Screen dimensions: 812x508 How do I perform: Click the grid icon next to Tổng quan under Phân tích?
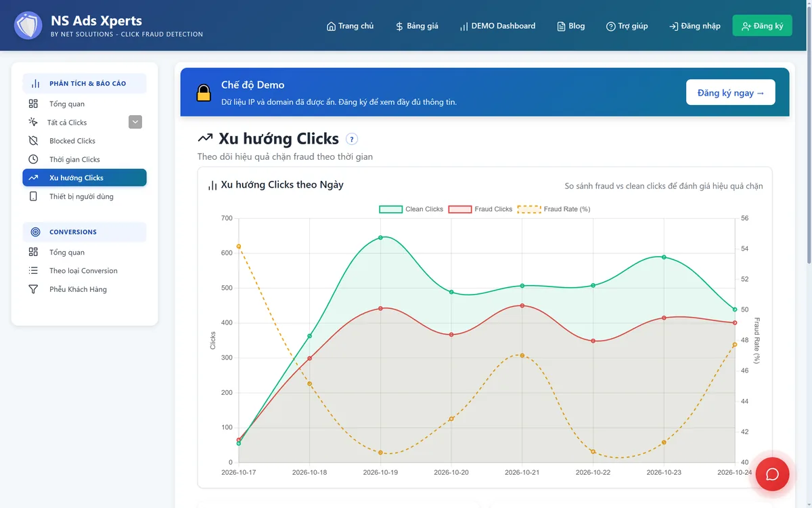click(33, 104)
